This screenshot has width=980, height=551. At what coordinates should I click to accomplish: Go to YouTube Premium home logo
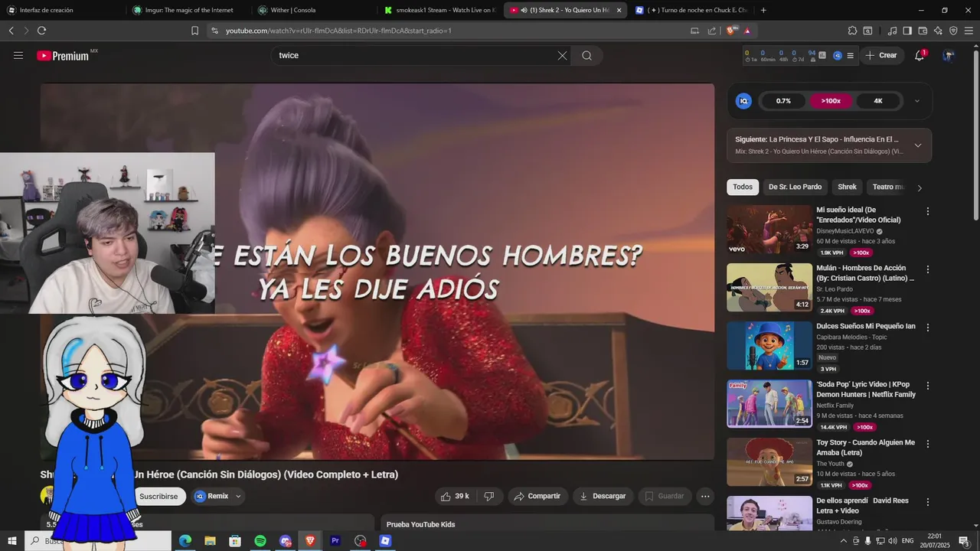64,55
